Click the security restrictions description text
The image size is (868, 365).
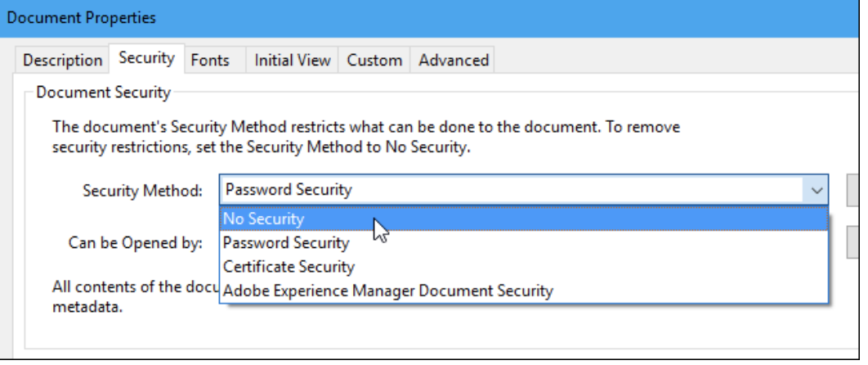[366, 137]
